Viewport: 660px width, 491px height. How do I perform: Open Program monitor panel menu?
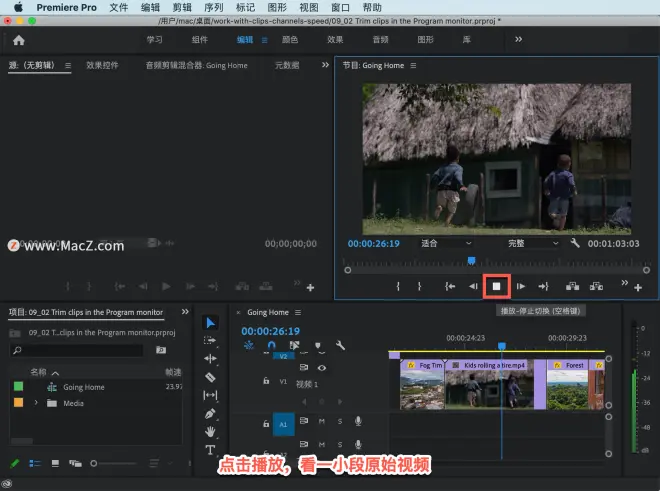pyautogui.click(x=413, y=66)
